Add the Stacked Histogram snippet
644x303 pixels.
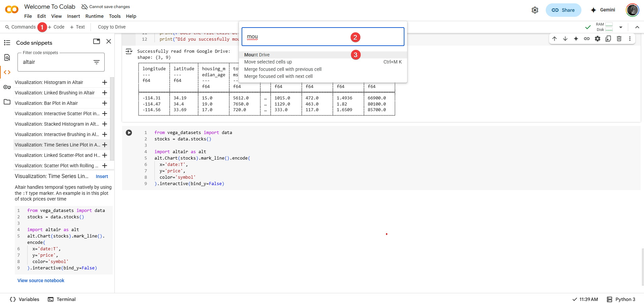pyautogui.click(x=105, y=124)
